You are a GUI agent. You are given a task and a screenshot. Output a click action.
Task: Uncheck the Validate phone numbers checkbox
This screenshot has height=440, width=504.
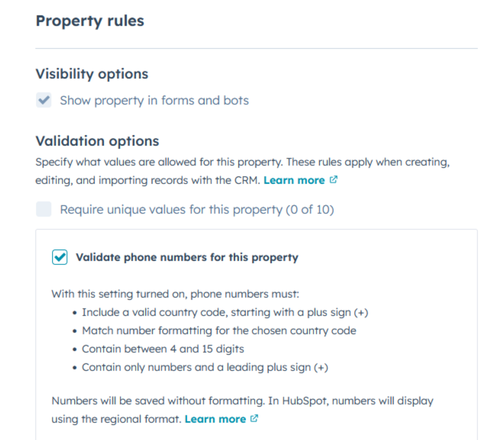60,257
